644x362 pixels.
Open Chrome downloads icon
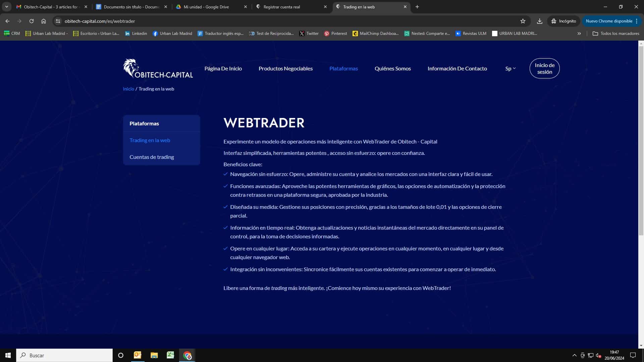539,21
